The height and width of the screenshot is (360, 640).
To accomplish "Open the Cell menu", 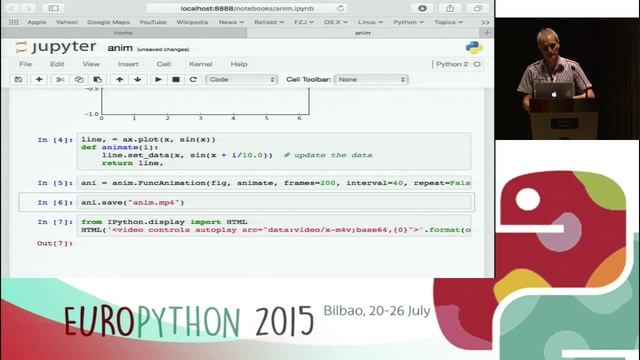I will [164, 64].
